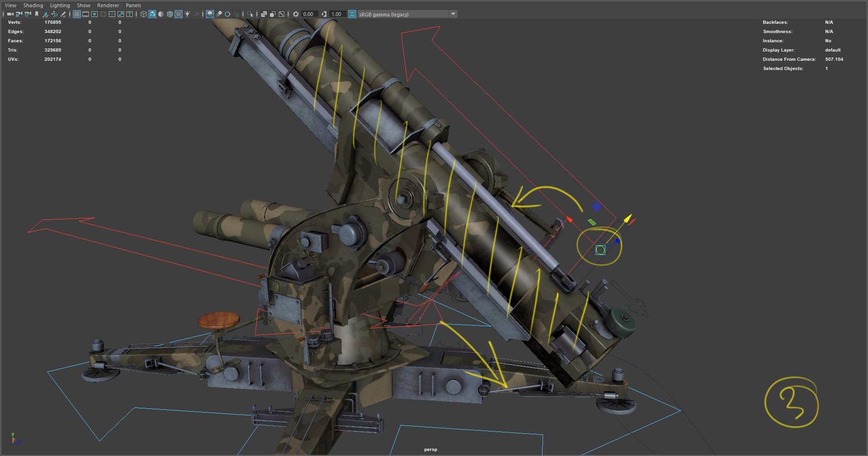
Task: Toggle X-Ray Active Components icon
Action: [x=273, y=14]
